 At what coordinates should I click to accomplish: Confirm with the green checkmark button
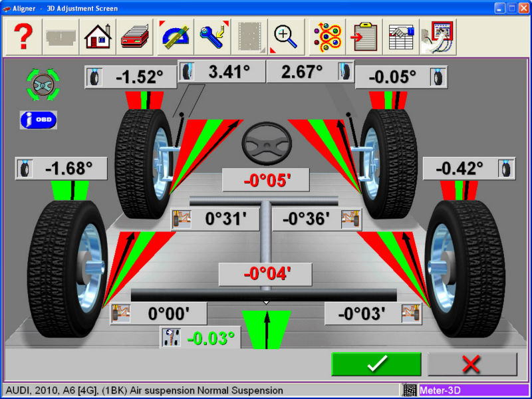376,364
